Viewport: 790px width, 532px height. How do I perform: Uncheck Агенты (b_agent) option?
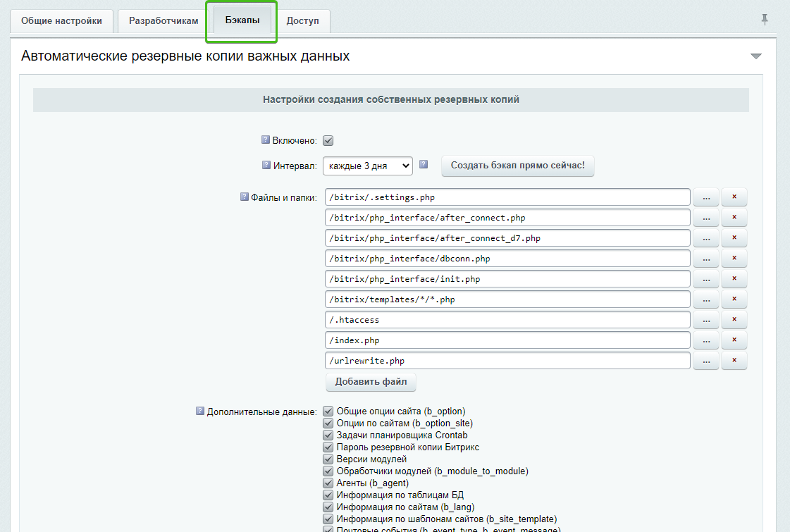coord(328,483)
